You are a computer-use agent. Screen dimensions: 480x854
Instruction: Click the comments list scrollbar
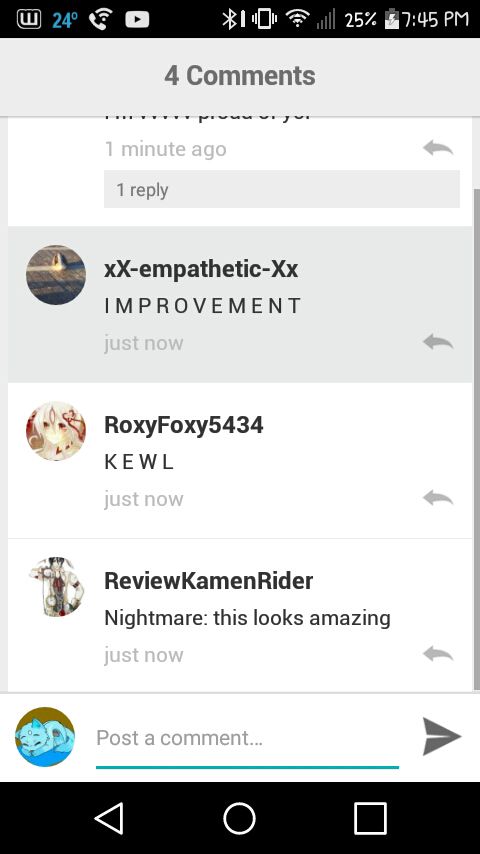476,438
